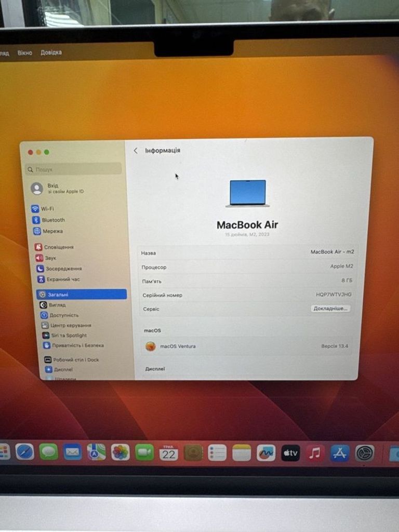Open App Store from the Dock
Screen dimensions: 399x532
coord(340,453)
